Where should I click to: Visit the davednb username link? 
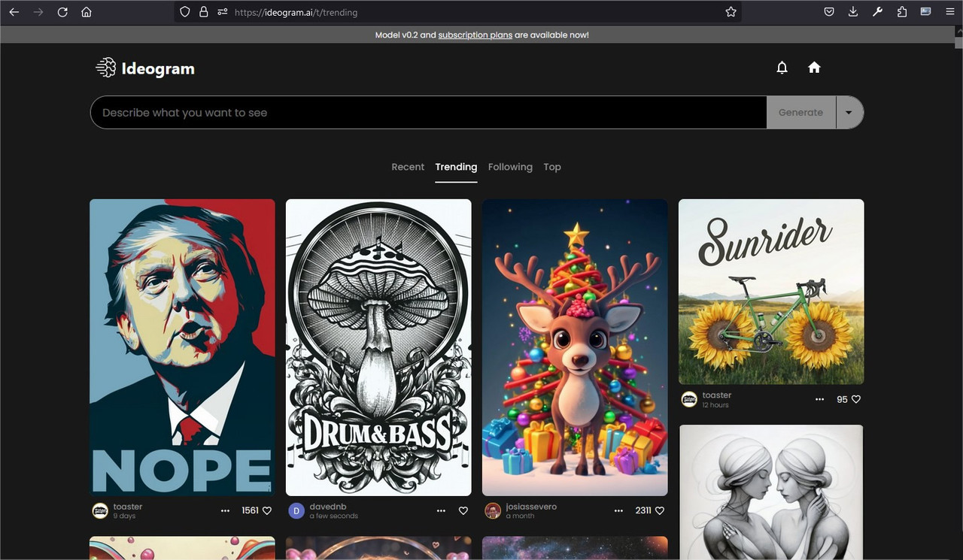coord(328,507)
